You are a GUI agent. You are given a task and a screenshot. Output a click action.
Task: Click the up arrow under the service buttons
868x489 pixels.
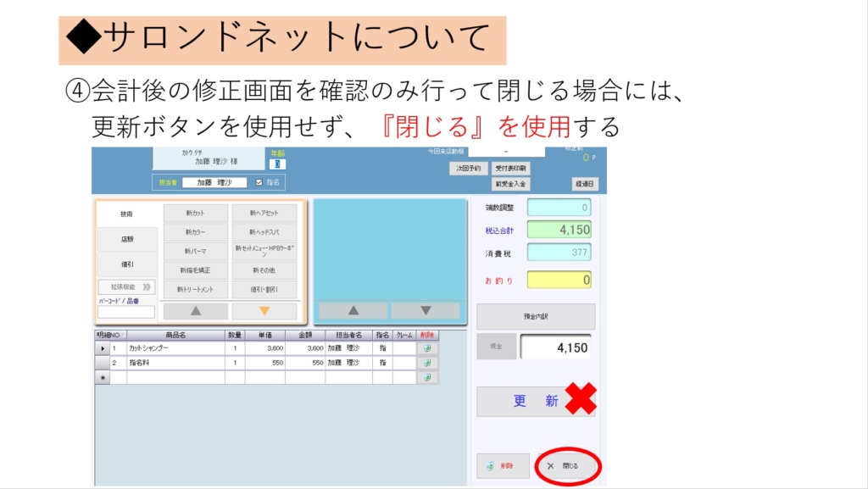tap(196, 311)
